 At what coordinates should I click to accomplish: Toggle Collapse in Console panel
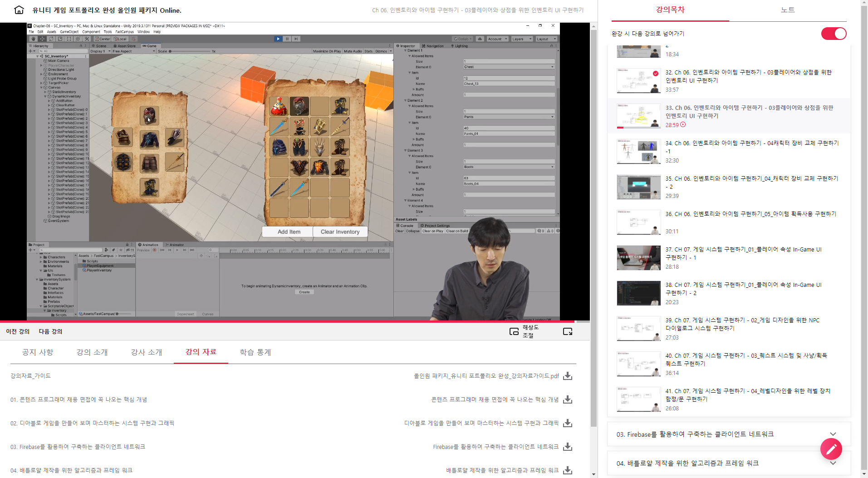click(x=413, y=231)
